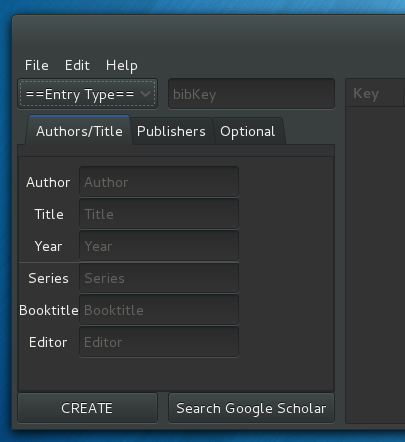This screenshot has height=442, width=405.
Task: Click into the Editor field
Action: click(x=159, y=342)
